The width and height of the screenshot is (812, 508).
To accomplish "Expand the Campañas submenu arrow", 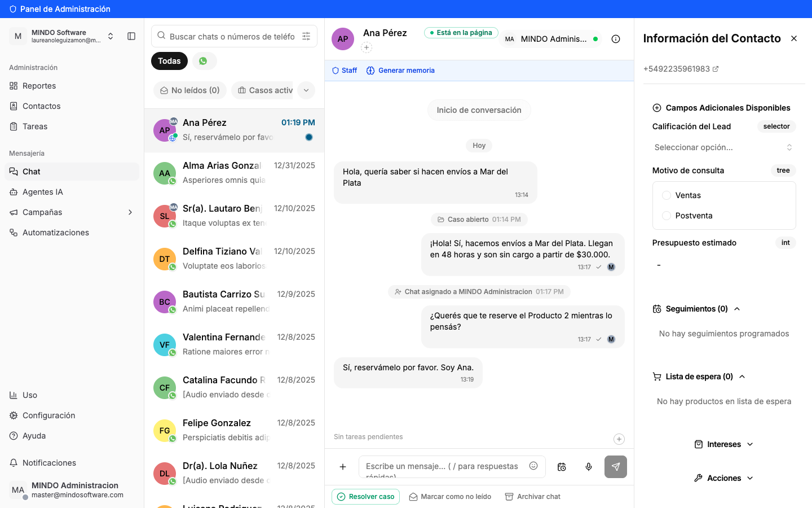I will coord(130,212).
